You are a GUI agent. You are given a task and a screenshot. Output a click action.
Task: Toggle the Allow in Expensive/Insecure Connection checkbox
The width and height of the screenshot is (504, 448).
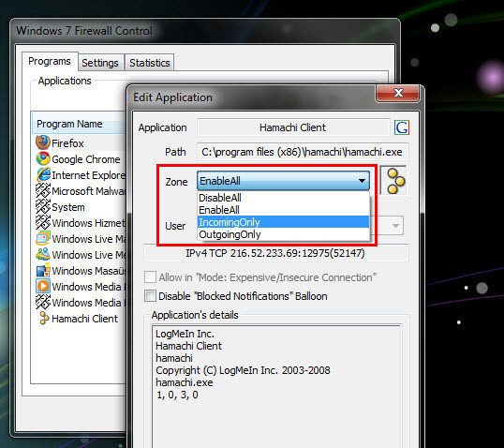tap(150, 277)
